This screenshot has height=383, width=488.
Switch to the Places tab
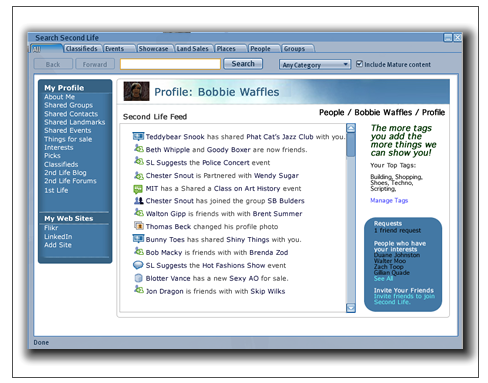point(230,49)
